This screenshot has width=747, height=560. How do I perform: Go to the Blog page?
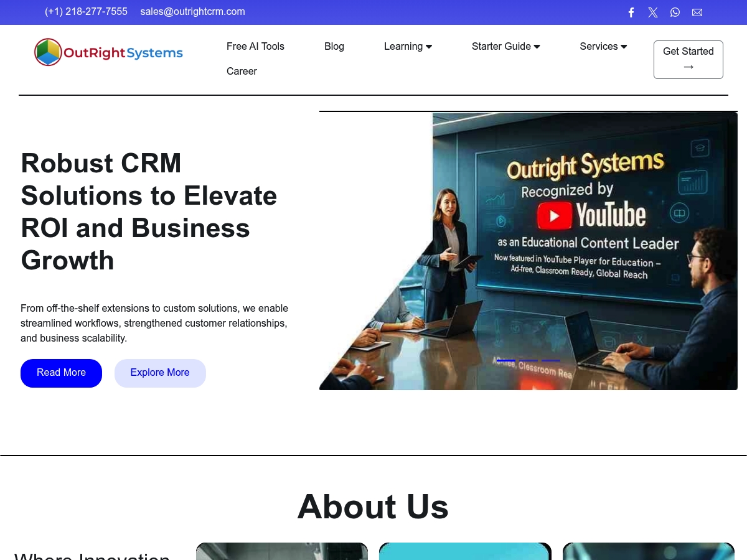click(x=334, y=46)
